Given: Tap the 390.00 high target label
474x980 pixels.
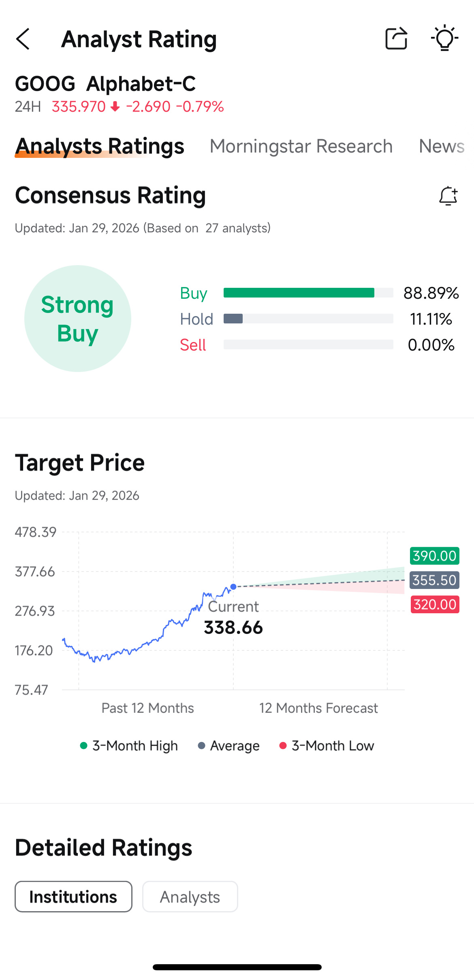Looking at the screenshot, I should [x=434, y=556].
